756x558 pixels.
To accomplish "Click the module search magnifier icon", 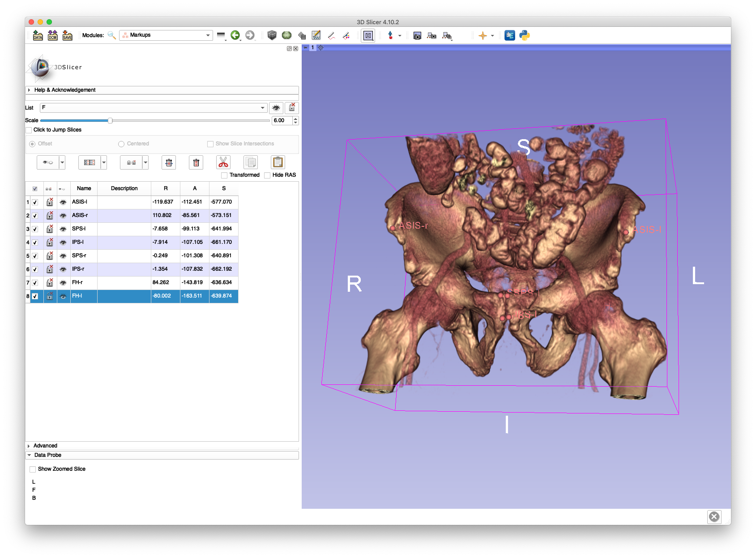I will [112, 35].
